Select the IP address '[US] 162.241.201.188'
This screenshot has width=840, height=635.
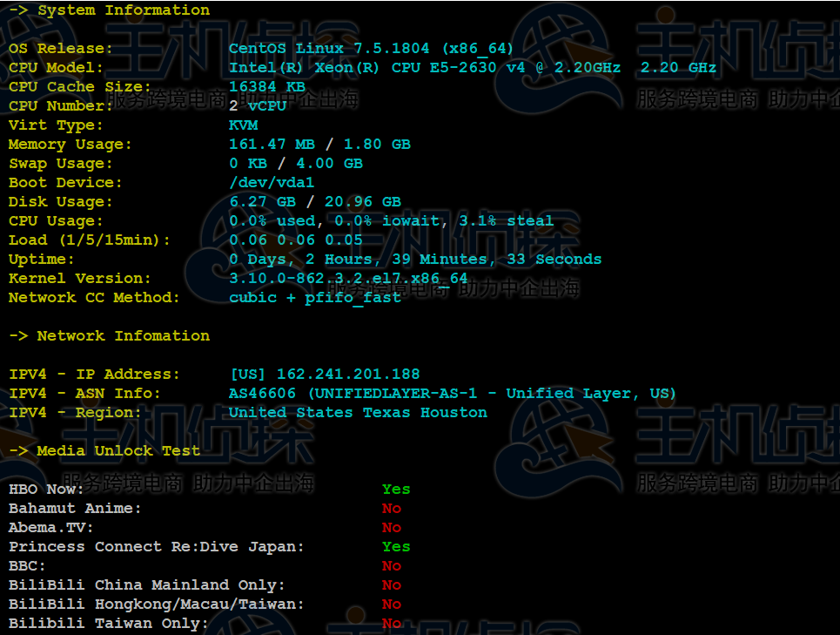tap(325, 374)
